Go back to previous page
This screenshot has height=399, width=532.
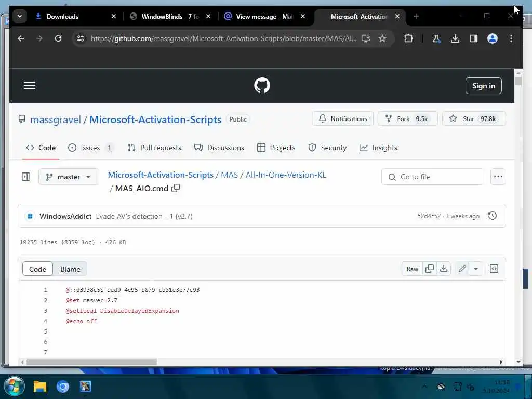pyautogui.click(x=21, y=38)
